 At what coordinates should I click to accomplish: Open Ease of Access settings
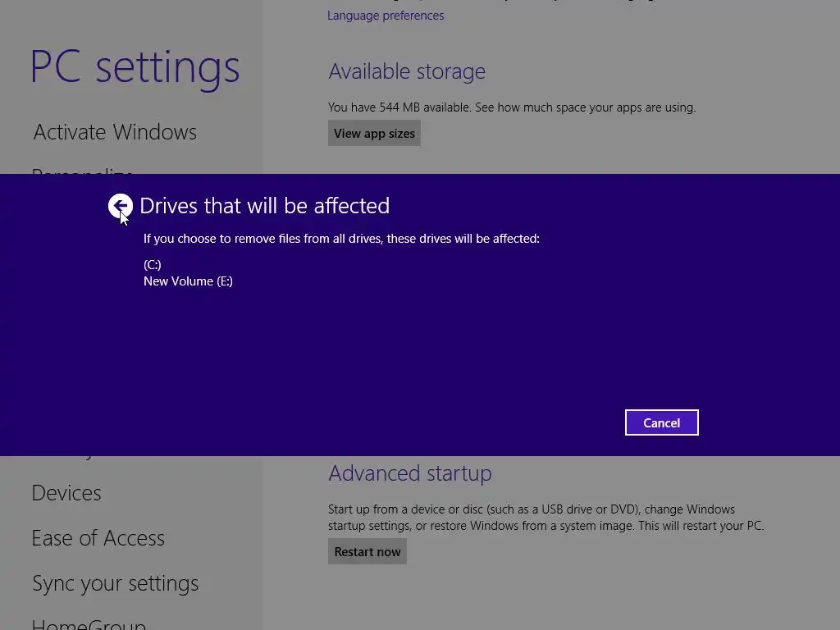tap(98, 538)
